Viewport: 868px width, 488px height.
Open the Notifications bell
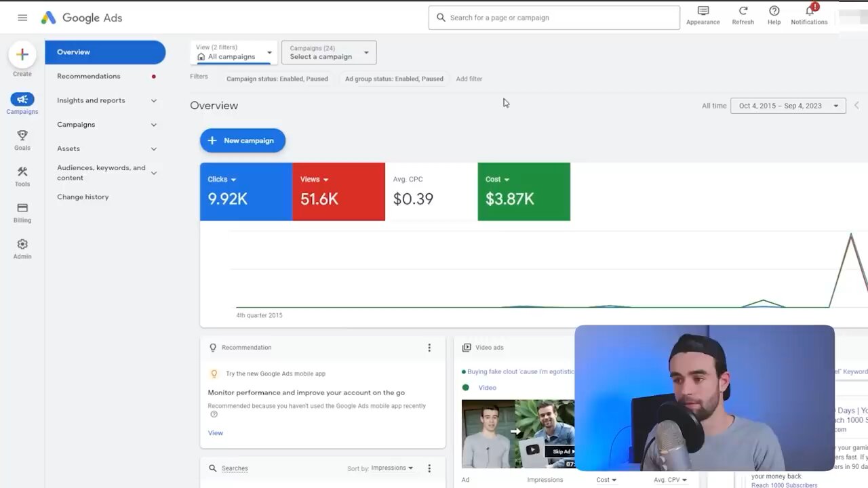[810, 10]
